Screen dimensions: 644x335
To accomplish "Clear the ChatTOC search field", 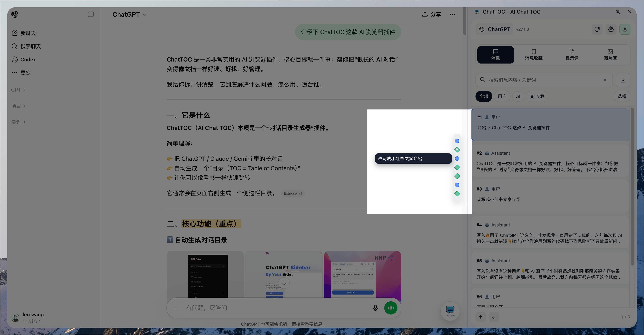I will coord(605,80).
